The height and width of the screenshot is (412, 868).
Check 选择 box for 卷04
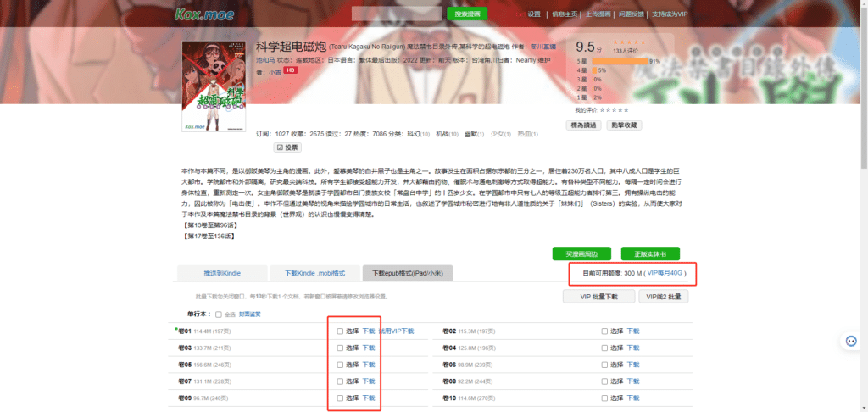click(x=604, y=348)
